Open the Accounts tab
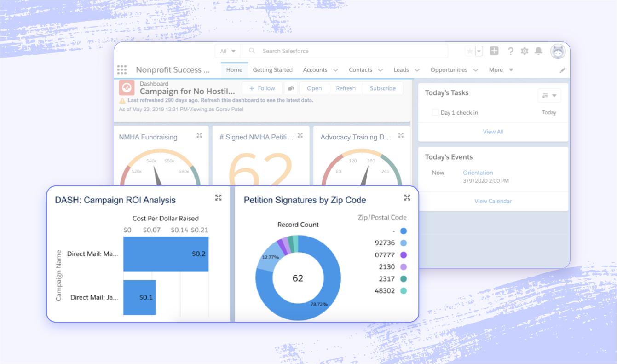 [x=315, y=70]
